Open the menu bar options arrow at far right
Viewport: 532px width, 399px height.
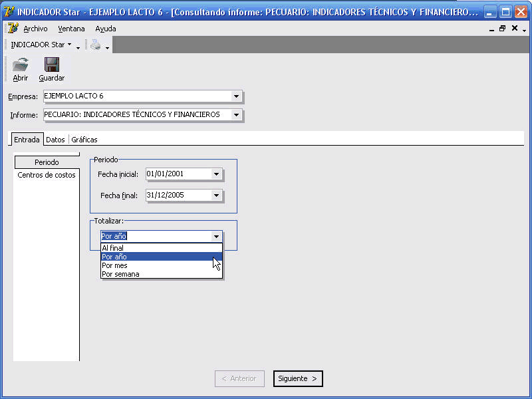(x=525, y=31)
